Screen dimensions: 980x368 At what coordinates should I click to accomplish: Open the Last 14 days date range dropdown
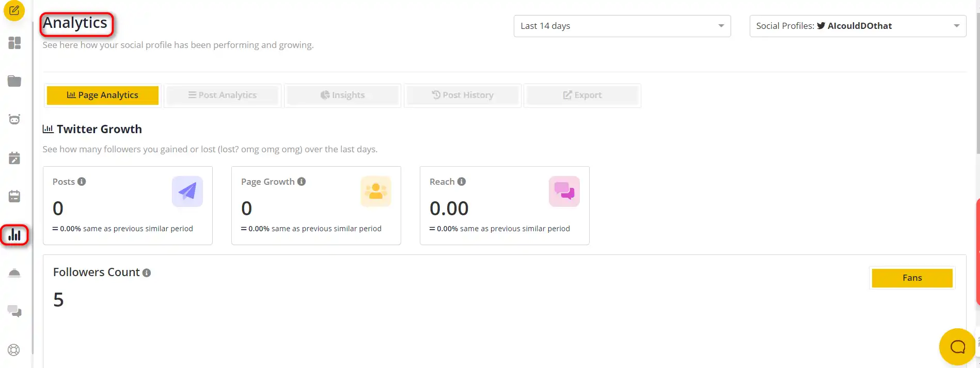tap(622, 26)
